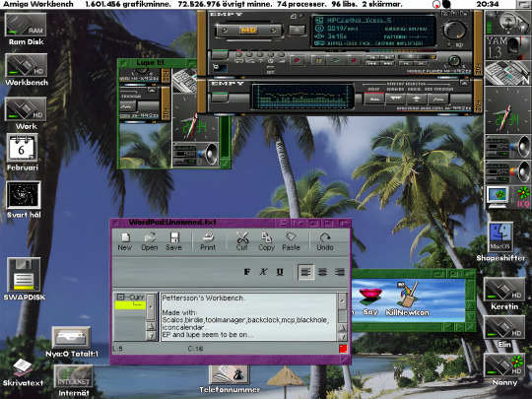The width and height of the screenshot is (532, 399).
Task: Click New in WordPad toolbar
Action: (x=125, y=241)
